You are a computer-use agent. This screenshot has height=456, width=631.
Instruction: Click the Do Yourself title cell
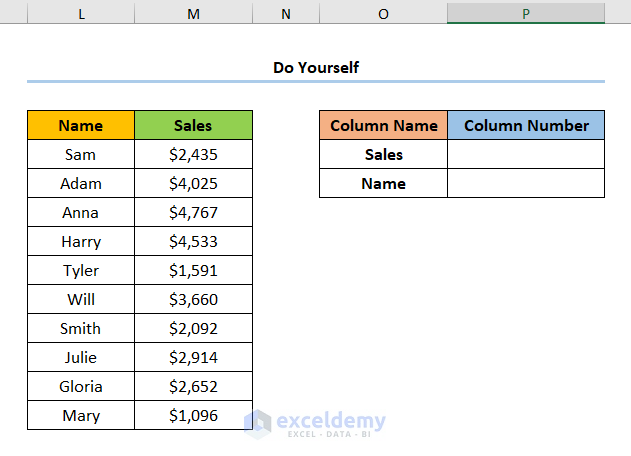(x=315, y=67)
